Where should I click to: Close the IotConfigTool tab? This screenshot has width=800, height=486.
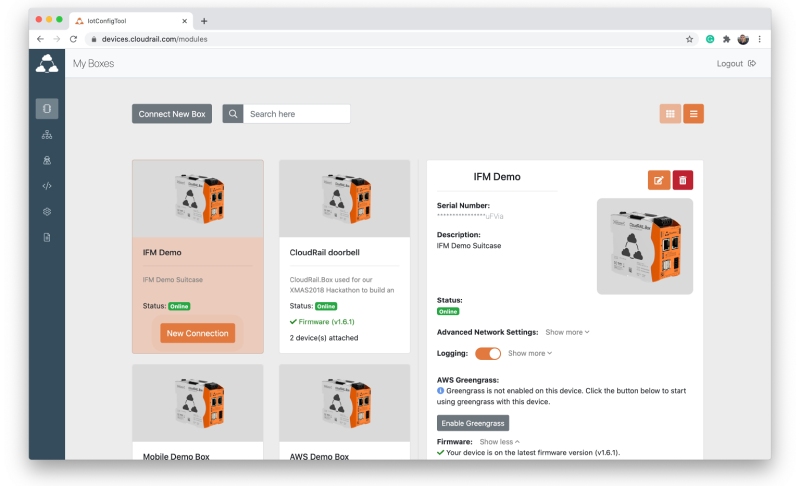[184, 21]
